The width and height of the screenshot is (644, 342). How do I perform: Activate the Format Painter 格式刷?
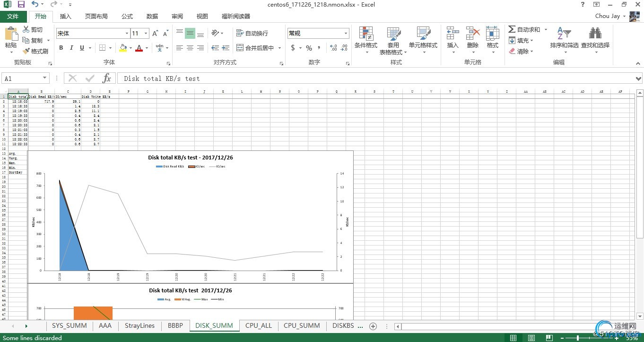[35, 51]
